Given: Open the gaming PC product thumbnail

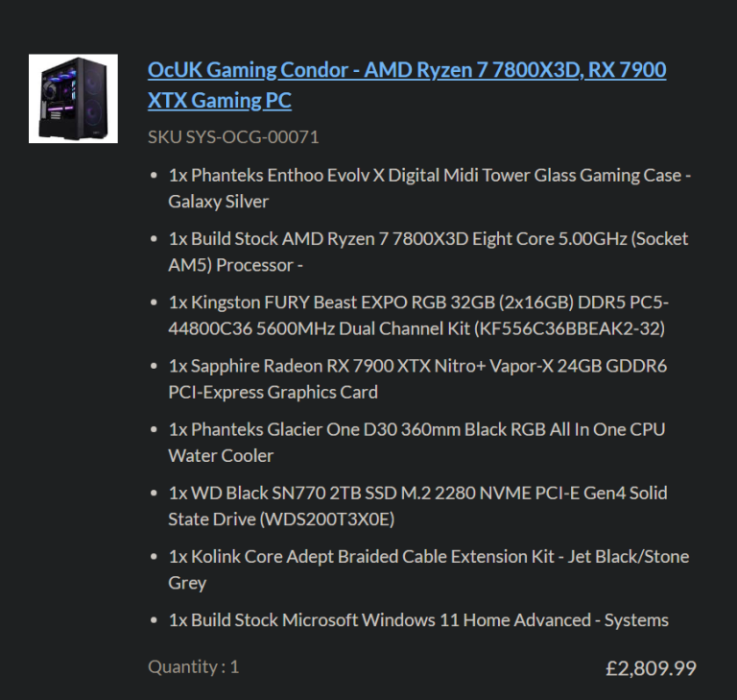Looking at the screenshot, I should click(x=73, y=98).
